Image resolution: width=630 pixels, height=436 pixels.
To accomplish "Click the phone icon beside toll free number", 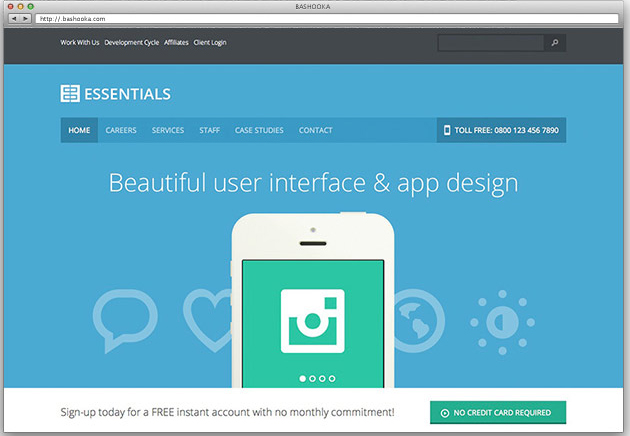I will click(445, 130).
